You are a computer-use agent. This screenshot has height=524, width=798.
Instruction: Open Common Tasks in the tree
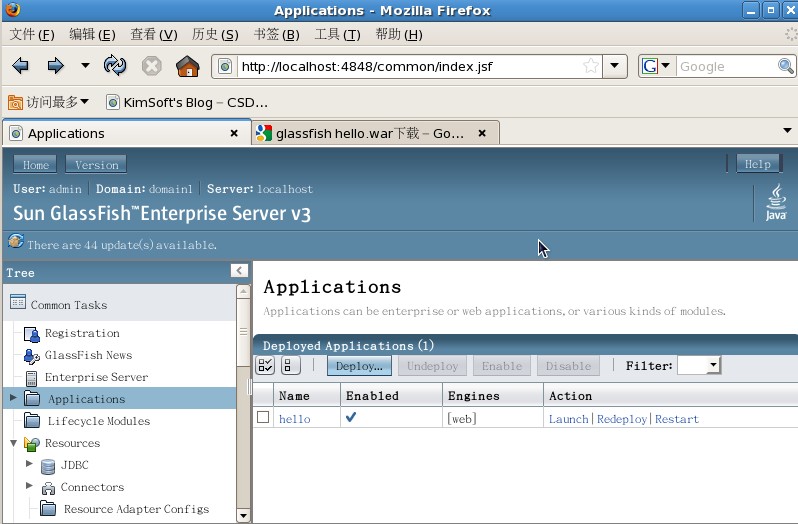[69, 305]
